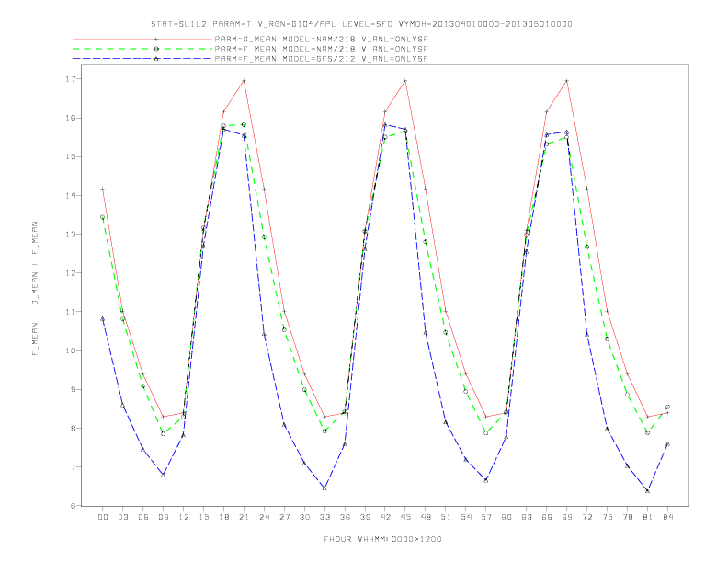The width and height of the screenshot is (728, 563).
Task: Click x-axis tick label 81
Action: coord(647,517)
